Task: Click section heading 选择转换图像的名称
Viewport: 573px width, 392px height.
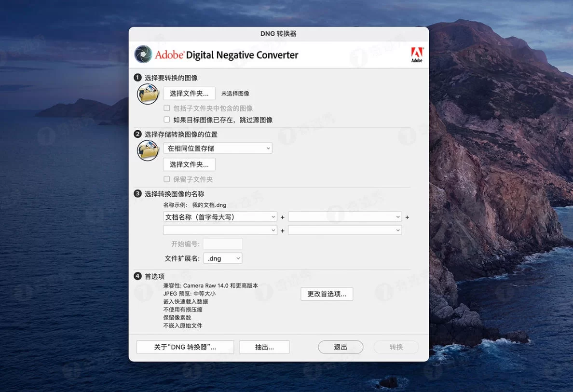Action: (174, 194)
